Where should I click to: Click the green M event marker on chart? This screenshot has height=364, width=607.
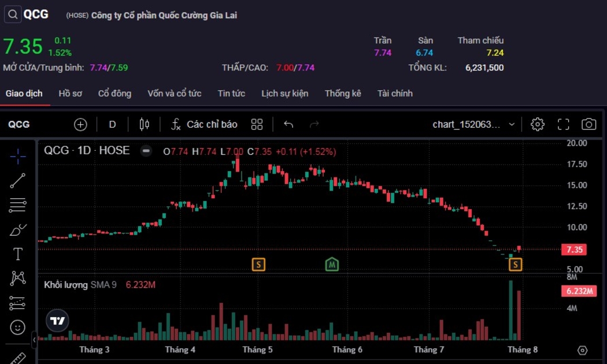point(332,265)
